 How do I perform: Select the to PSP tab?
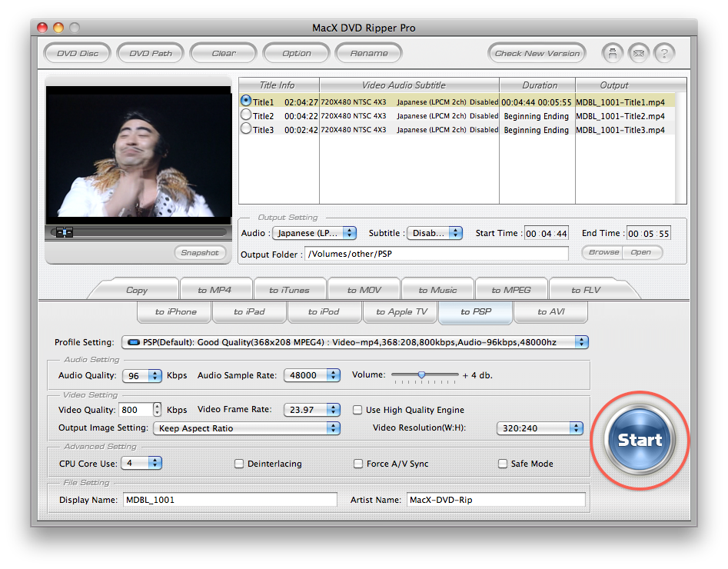(x=476, y=311)
